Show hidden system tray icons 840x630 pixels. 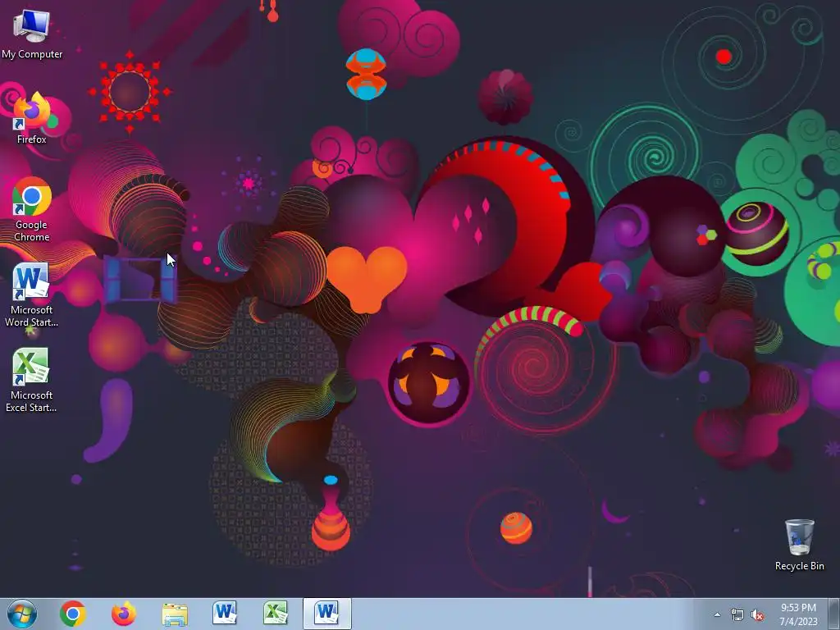pyautogui.click(x=717, y=614)
